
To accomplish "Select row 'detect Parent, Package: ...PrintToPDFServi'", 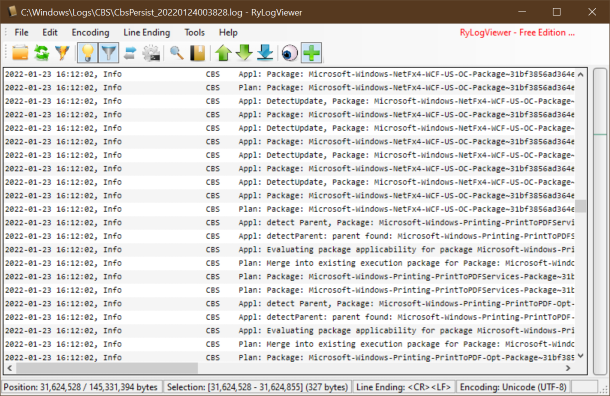I will [289, 223].
